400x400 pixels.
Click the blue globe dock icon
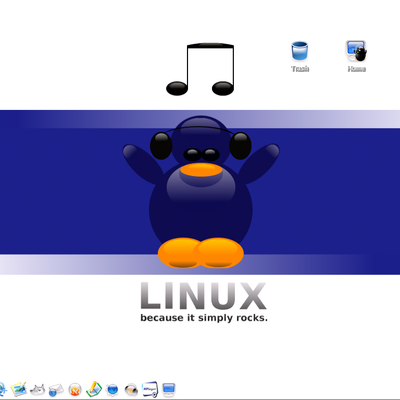point(112,389)
